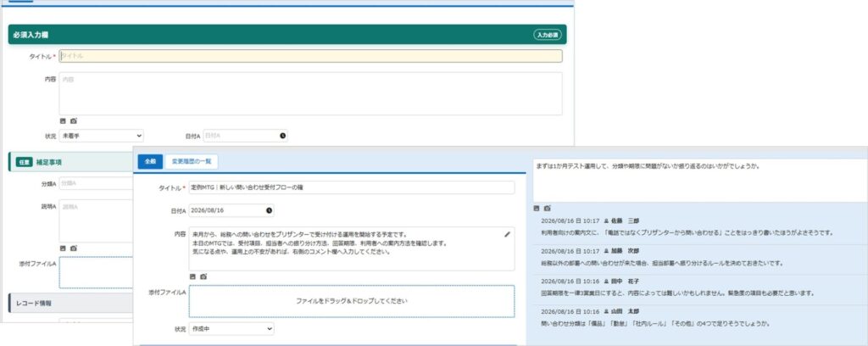This screenshot has height=346, width=868.
Task: Click the comment text starting with 回答期限を一律
Action: point(679,293)
